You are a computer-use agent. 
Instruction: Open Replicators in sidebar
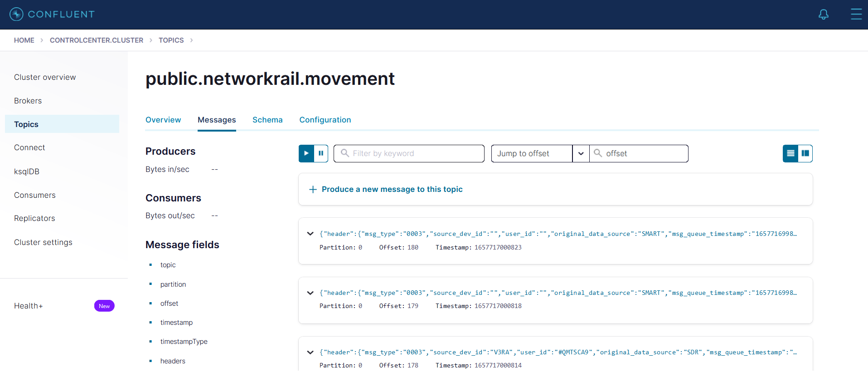click(x=34, y=218)
